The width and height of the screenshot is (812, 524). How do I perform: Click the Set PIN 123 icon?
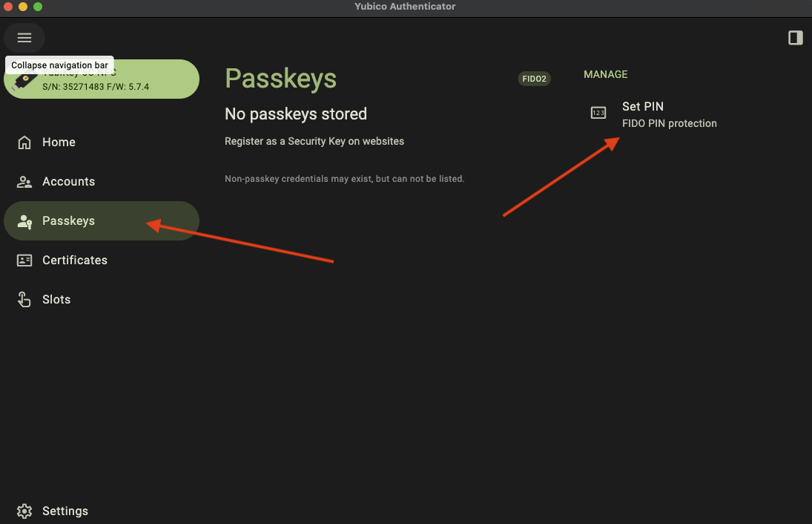pyautogui.click(x=598, y=113)
